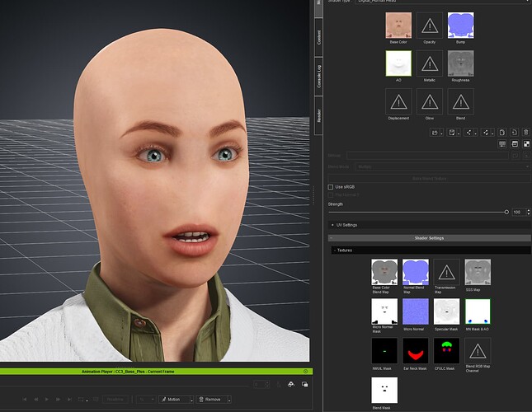Click the circle icon on Animation Player title bar
Image resolution: width=532 pixels, height=412 pixels.
305,372
